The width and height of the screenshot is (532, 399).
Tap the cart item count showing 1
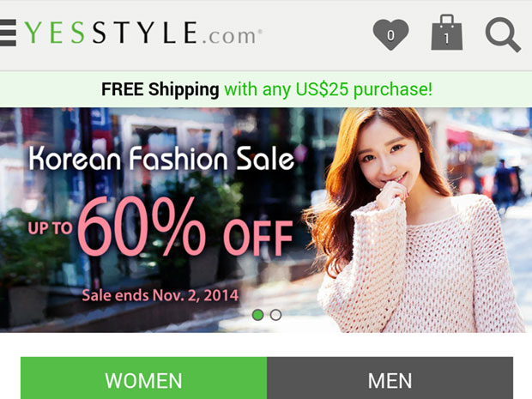pyautogui.click(x=446, y=39)
